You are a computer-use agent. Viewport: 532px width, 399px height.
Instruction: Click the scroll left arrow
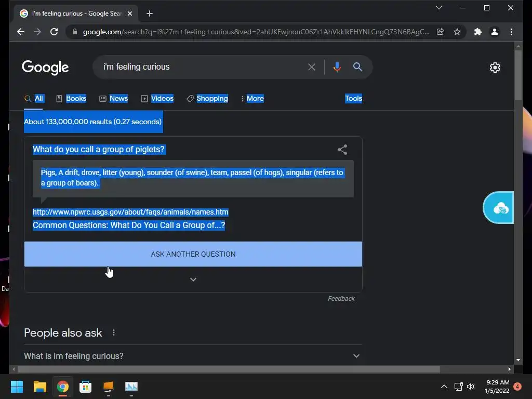14,369
